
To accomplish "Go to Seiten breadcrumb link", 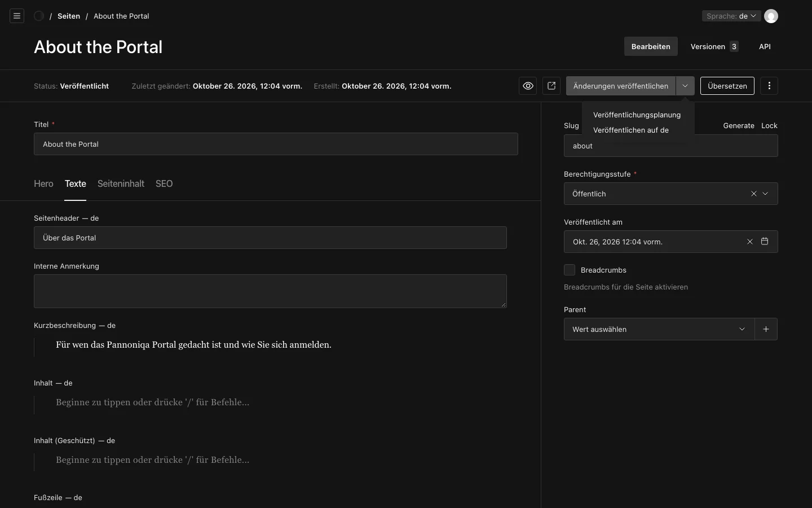I will (x=69, y=16).
